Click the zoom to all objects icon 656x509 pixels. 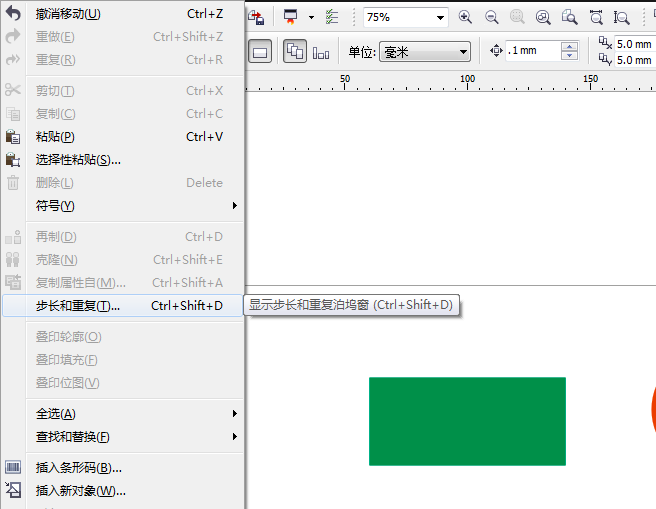tap(543, 17)
